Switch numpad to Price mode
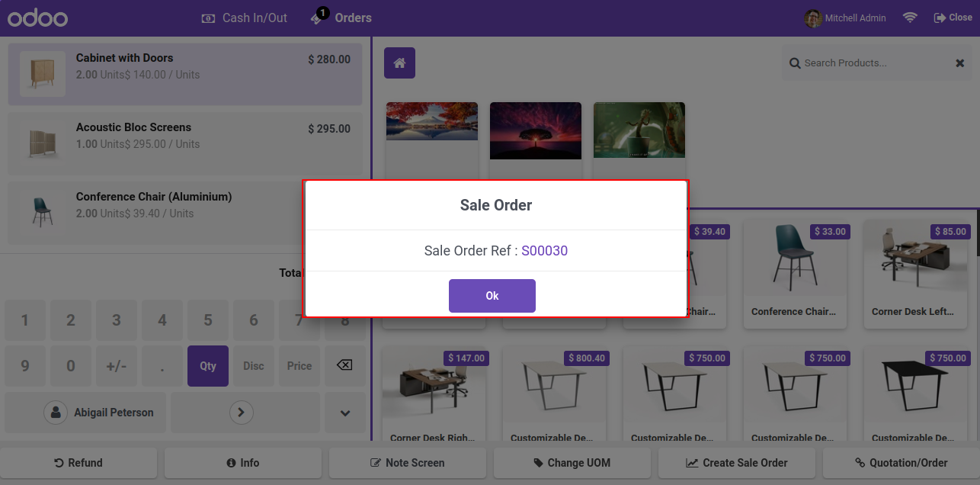The height and width of the screenshot is (485, 980). coord(299,365)
